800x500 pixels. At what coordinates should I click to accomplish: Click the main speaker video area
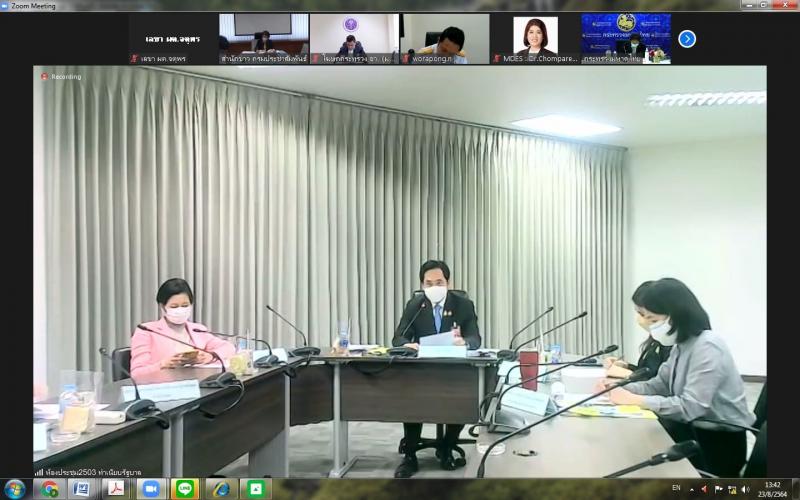(x=399, y=271)
